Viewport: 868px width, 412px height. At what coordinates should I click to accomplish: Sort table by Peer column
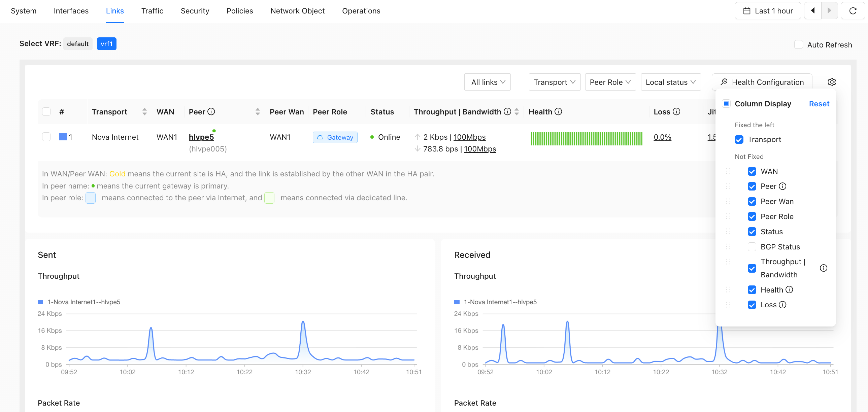258,111
